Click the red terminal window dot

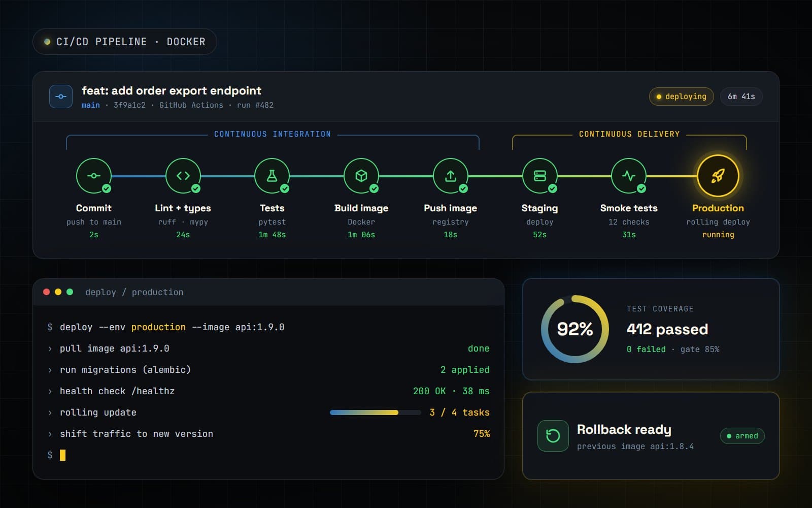tap(47, 292)
